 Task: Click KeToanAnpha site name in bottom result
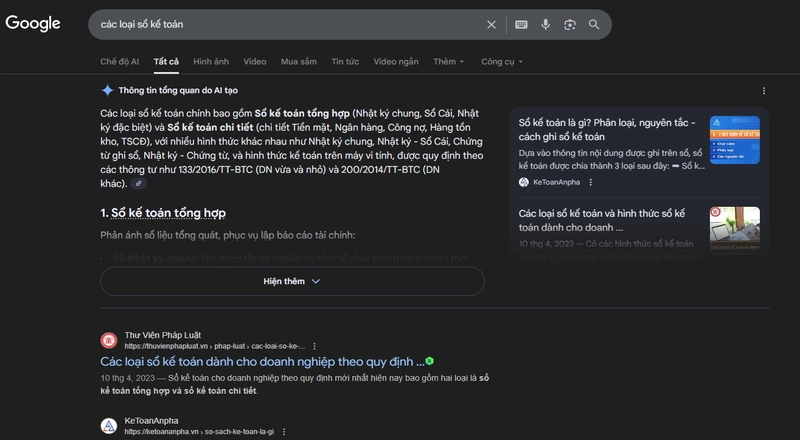pyautogui.click(x=152, y=421)
